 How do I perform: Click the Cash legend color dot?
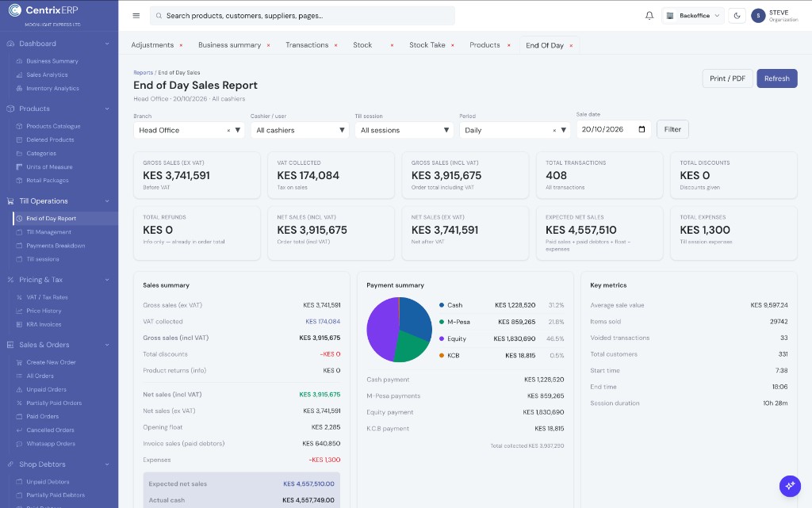pyautogui.click(x=441, y=305)
